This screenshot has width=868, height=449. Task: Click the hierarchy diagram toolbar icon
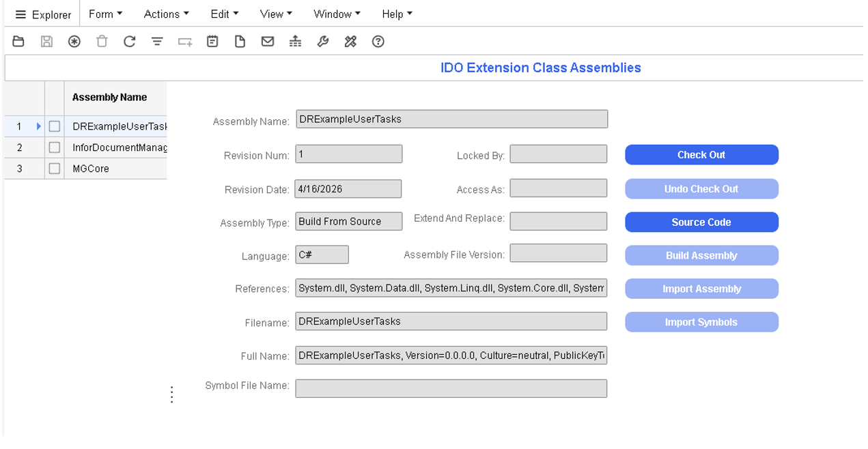point(295,42)
